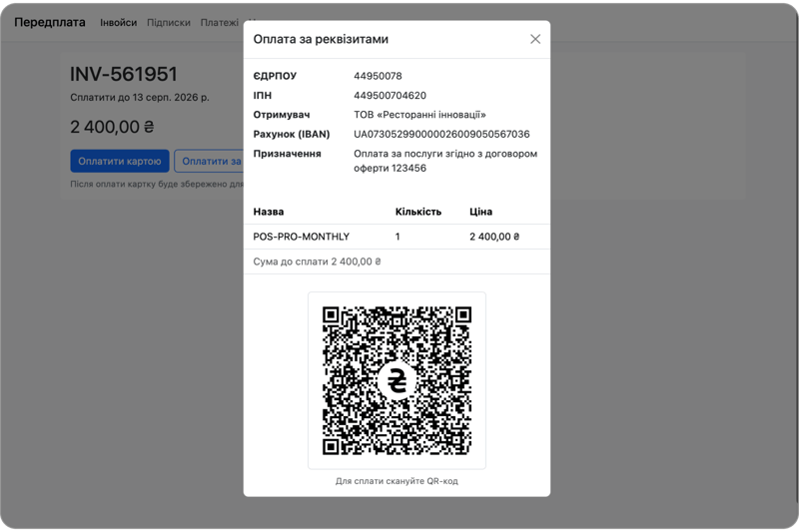Click the Для сплати скануйте QR-код caption

[397, 481]
